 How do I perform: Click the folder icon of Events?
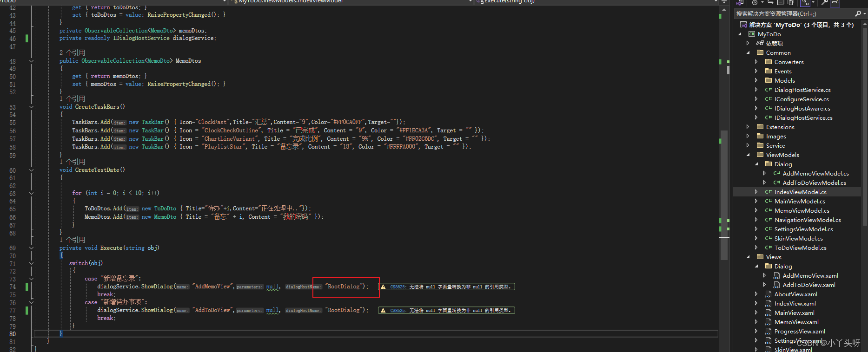[x=769, y=71]
